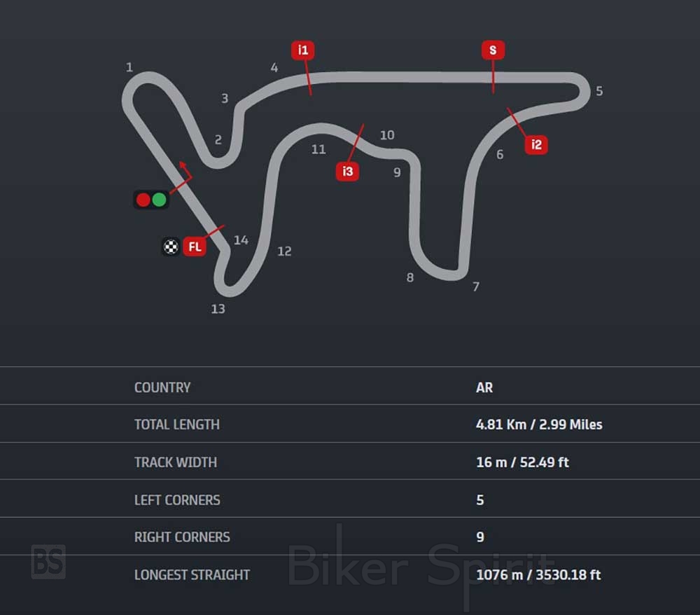
Task: Click the RIGHT CORNERS value 9
Action: pos(480,537)
